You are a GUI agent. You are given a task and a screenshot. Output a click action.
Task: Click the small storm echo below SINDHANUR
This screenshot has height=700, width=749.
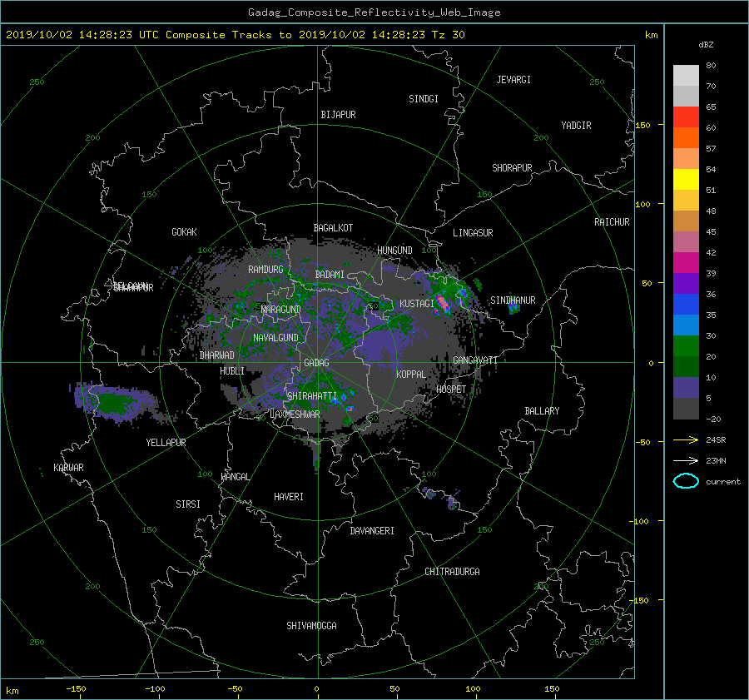pos(513,307)
